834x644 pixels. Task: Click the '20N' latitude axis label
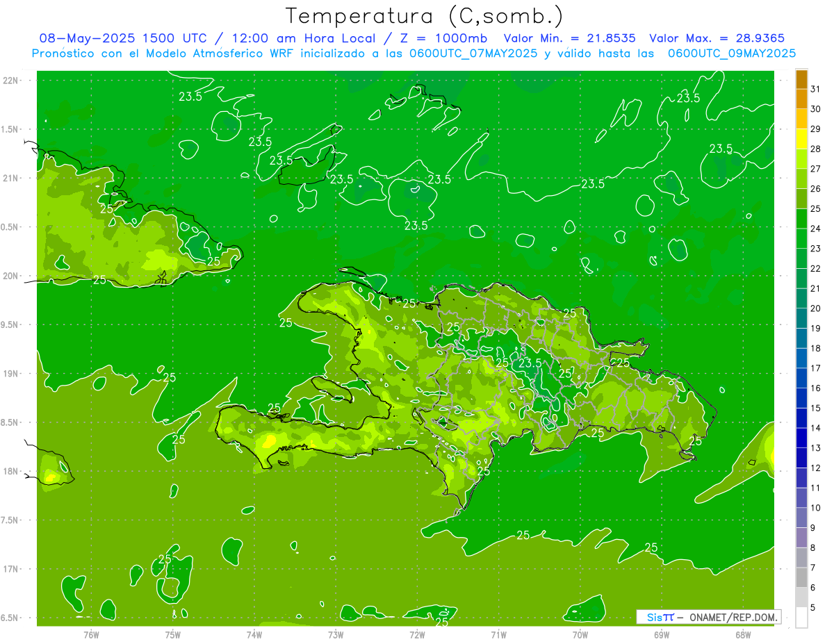pyautogui.click(x=10, y=276)
